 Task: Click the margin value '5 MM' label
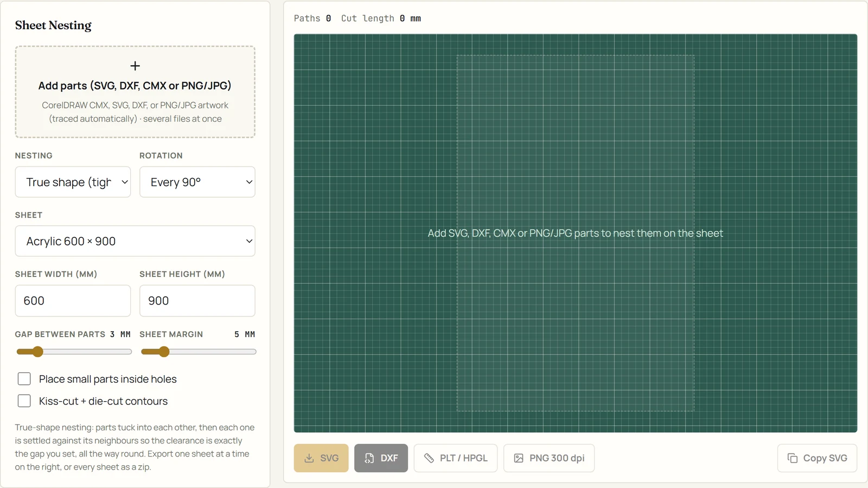coord(245,334)
